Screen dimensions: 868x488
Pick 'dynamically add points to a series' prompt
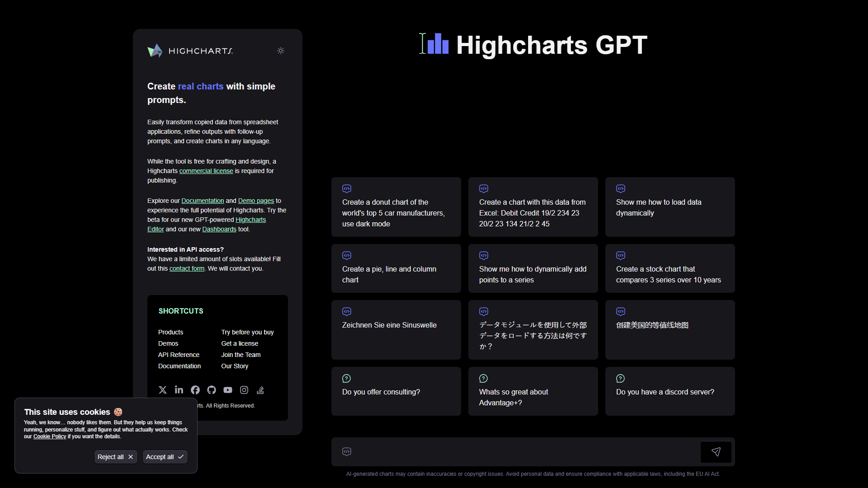click(533, 268)
